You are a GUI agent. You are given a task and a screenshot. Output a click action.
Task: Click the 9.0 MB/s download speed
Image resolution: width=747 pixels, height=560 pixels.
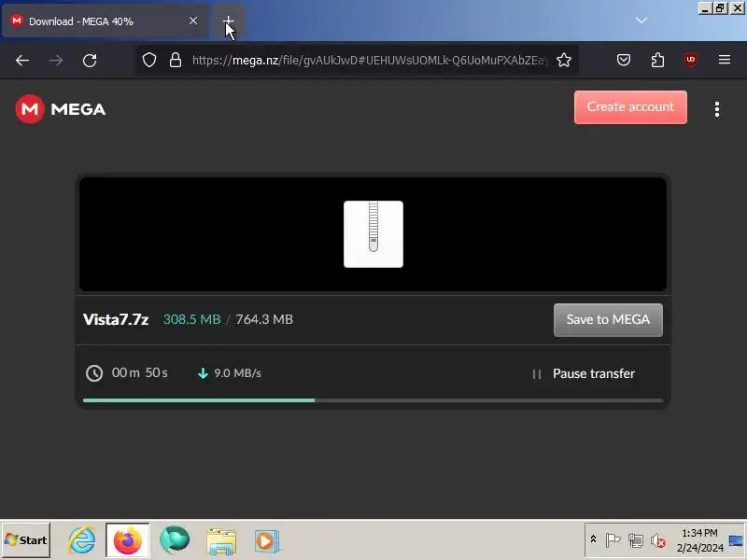click(x=237, y=373)
